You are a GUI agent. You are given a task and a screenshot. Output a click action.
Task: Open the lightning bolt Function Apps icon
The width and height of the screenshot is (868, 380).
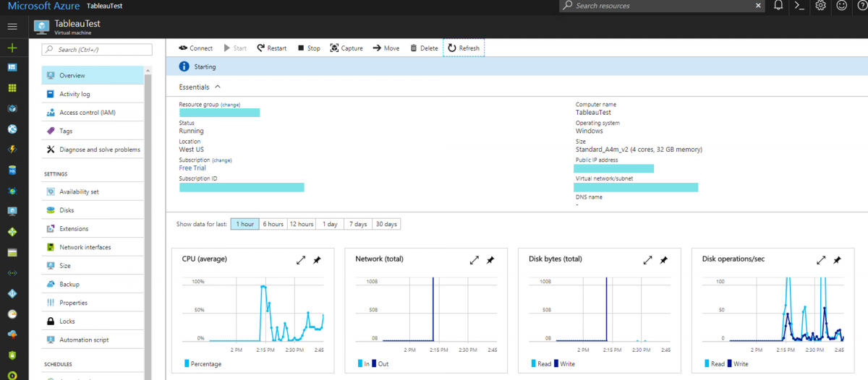(x=12, y=150)
